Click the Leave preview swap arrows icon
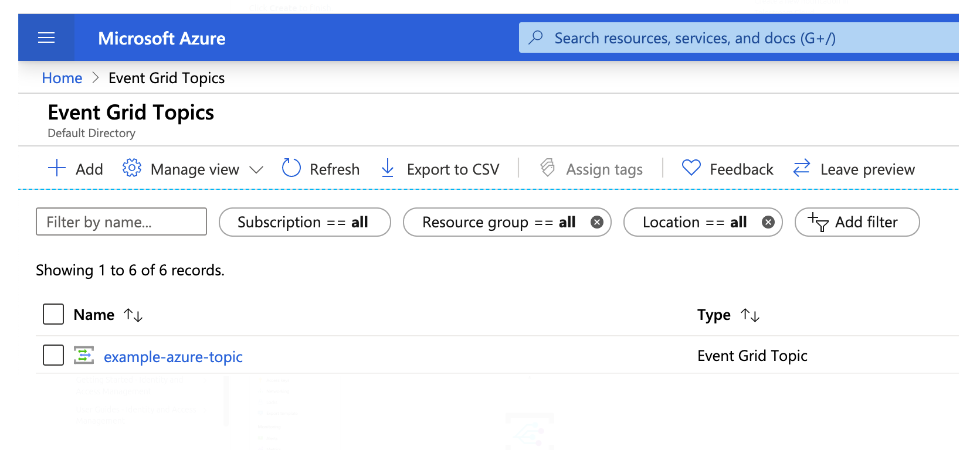This screenshot has width=980, height=450. (802, 168)
